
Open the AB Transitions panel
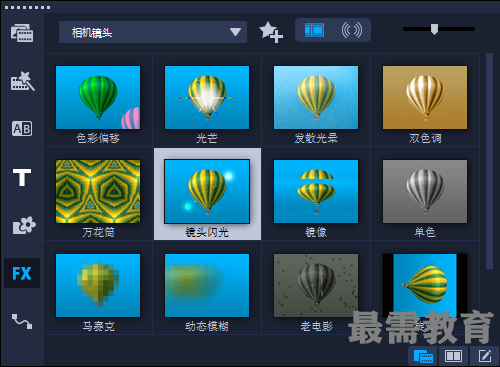click(22, 129)
